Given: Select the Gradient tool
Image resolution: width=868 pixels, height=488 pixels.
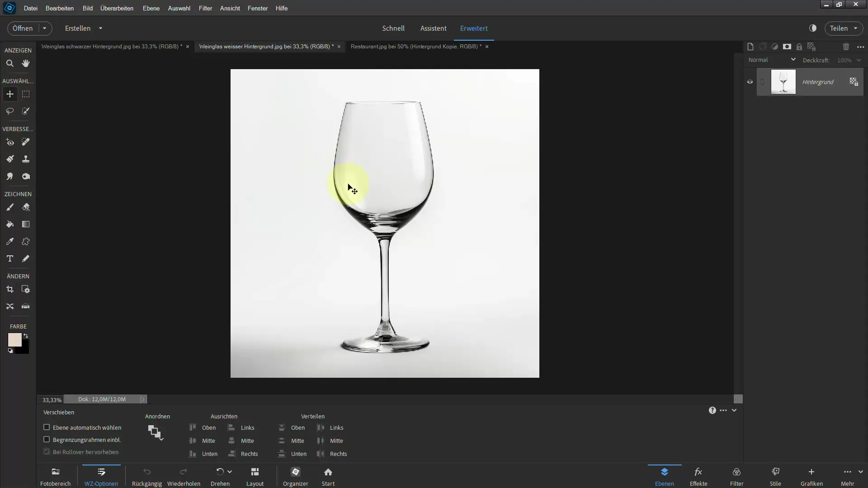Looking at the screenshot, I should pyautogui.click(x=26, y=224).
